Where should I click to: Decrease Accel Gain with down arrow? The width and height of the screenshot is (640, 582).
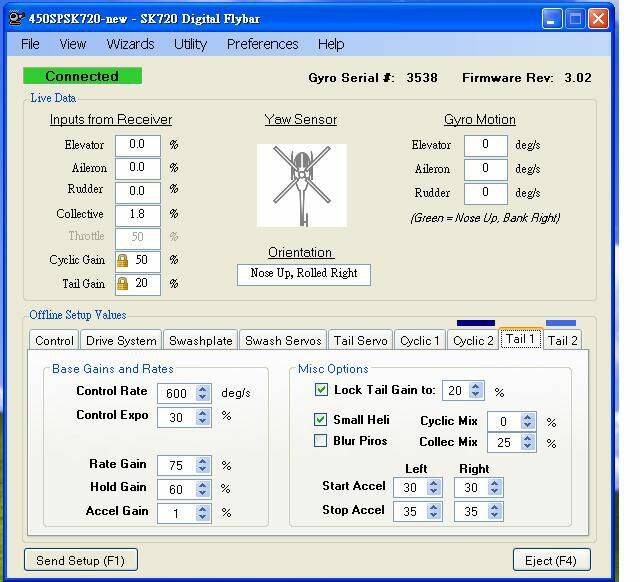pos(203,518)
